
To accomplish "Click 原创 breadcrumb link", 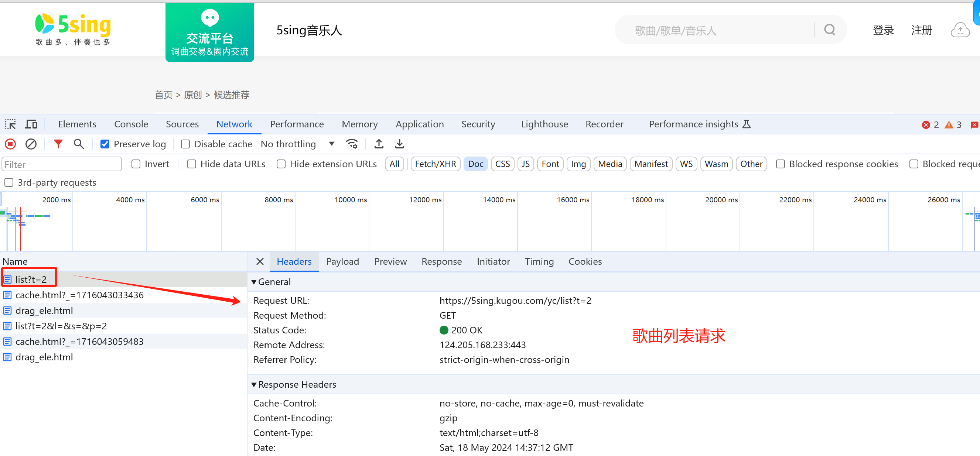I will click(x=193, y=95).
